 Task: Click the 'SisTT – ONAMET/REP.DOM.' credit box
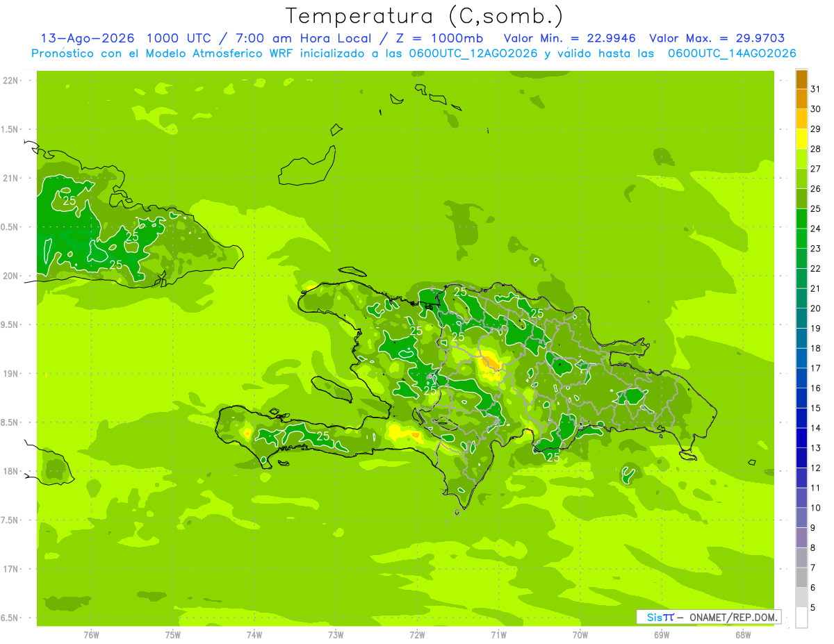pos(709,617)
